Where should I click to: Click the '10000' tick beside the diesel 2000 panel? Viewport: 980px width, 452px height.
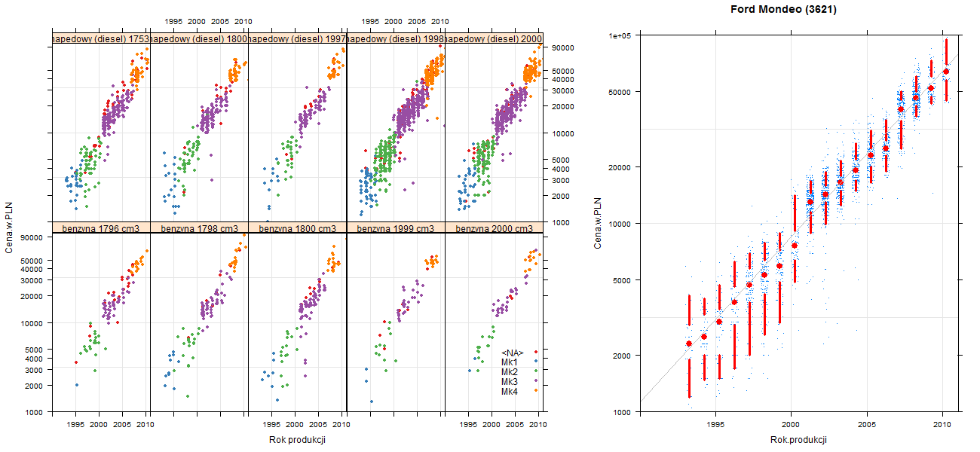click(x=563, y=133)
